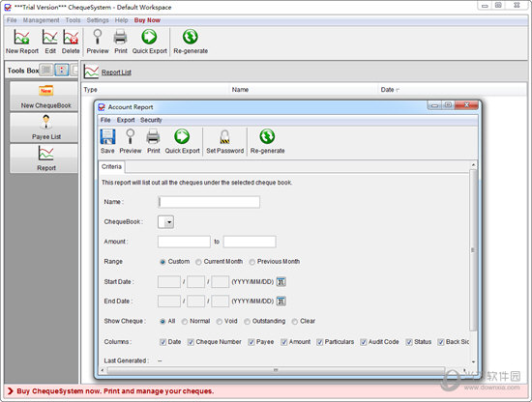Click Quick Export in the main toolbar

point(149,42)
